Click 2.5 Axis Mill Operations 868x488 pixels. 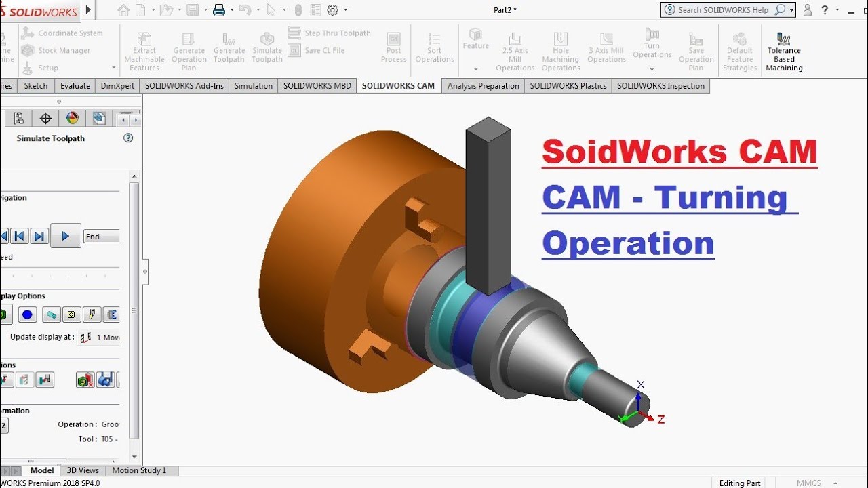pos(515,52)
